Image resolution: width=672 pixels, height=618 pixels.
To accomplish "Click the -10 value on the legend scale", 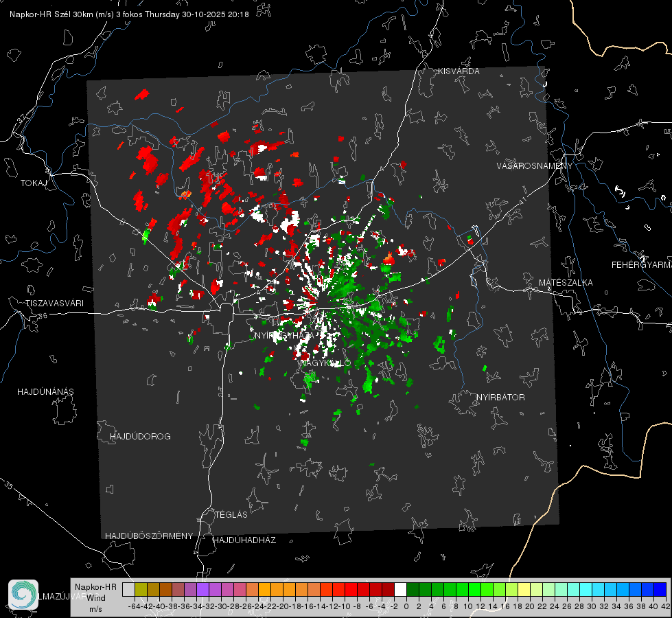I will click(x=344, y=606).
